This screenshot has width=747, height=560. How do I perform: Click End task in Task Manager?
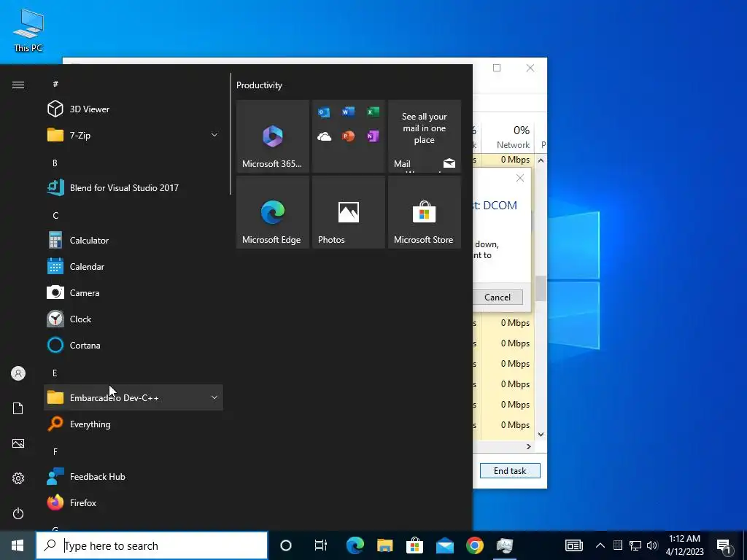coord(510,471)
